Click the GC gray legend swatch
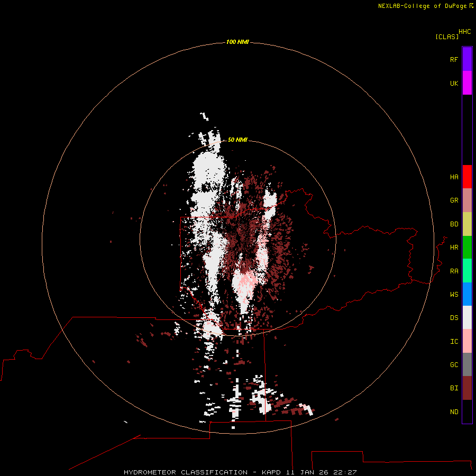This screenshot has width=476, height=476. pyautogui.click(x=467, y=364)
